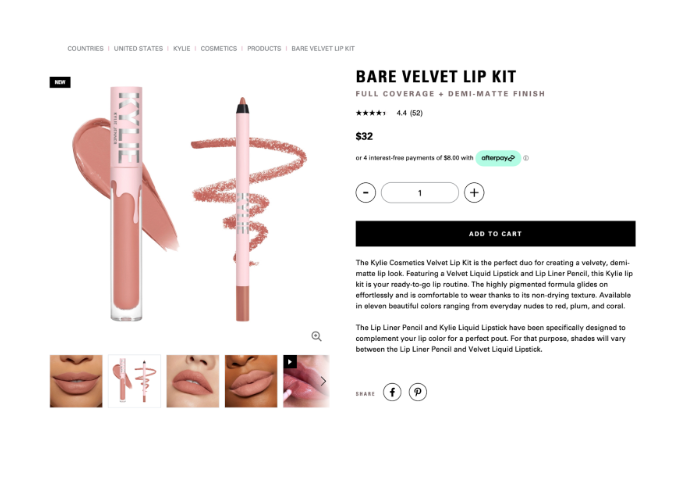Click the zoom magnifier icon on product image

tap(316, 336)
